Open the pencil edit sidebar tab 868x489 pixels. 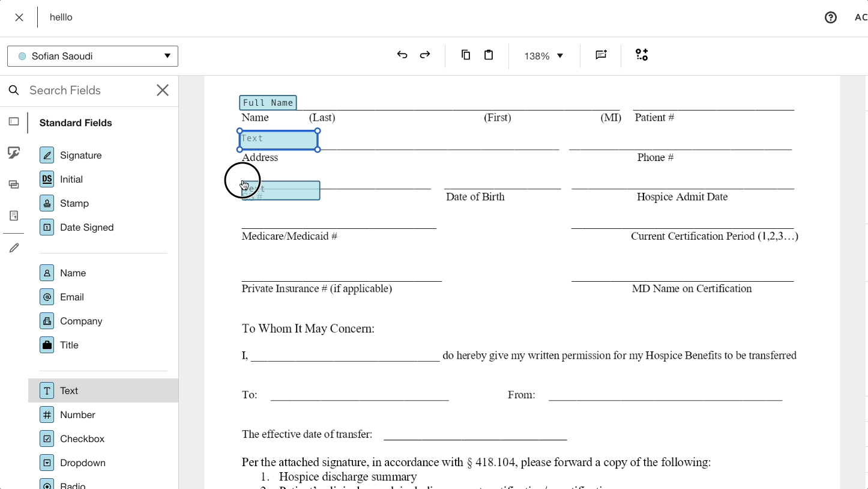point(14,248)
